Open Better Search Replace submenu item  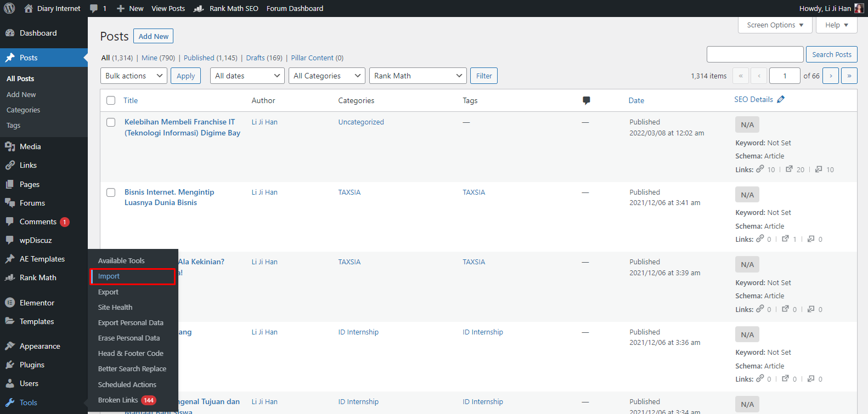point(132,368)
